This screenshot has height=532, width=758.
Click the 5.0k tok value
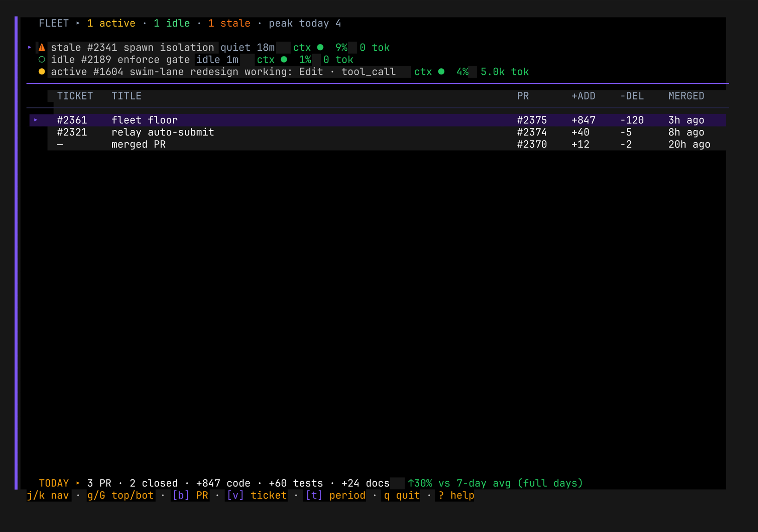tap(505, 72)
